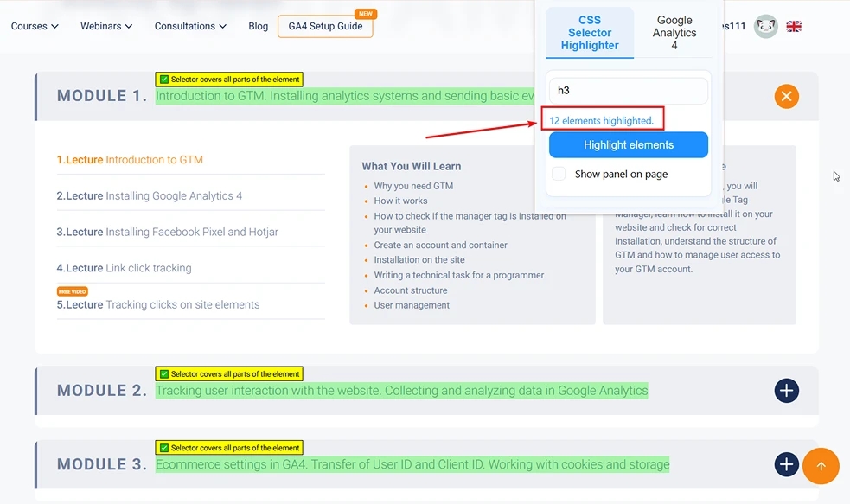Image resolution: width=850 pixels, height=504 pixels.
Task: Click the FREE VIDEO badge on lecture 5
Action: click(72, 291)
